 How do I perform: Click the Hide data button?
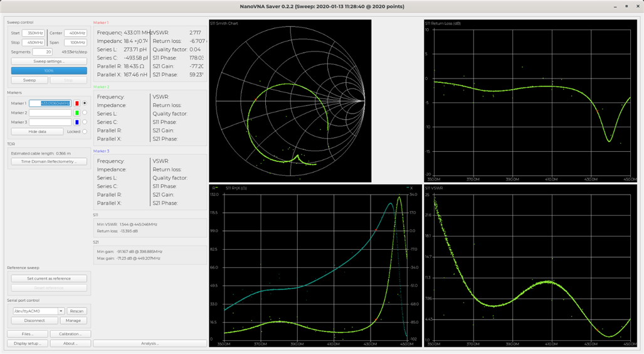click(x=38, y=132)
